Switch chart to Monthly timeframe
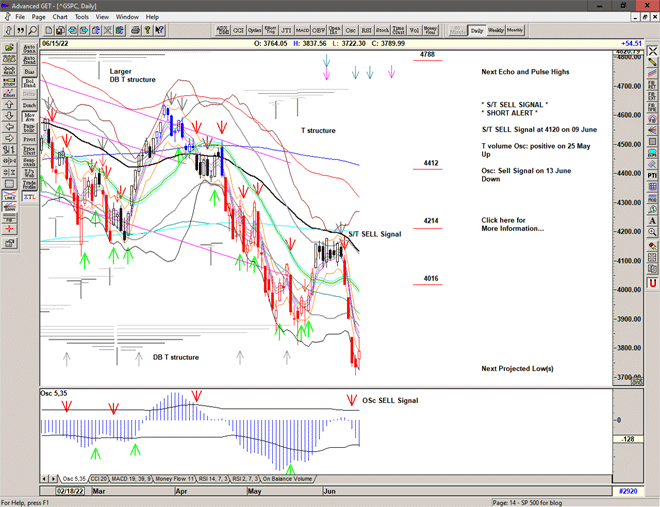The height and width of the screenshot is (507, 660). [x=515, y=30]
